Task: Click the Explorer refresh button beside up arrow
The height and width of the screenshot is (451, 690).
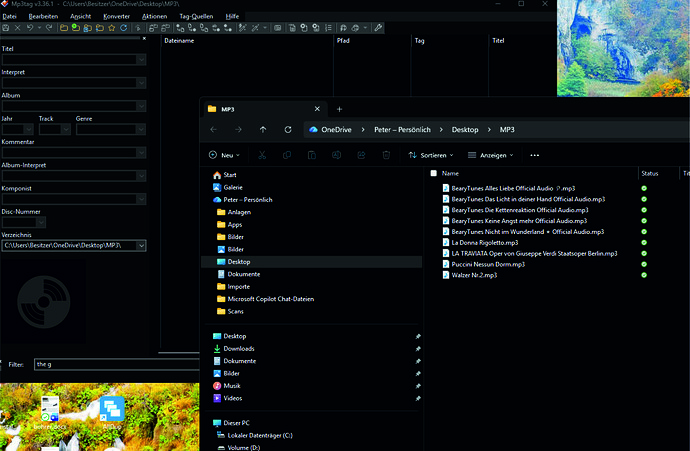Action: [288, 129]
